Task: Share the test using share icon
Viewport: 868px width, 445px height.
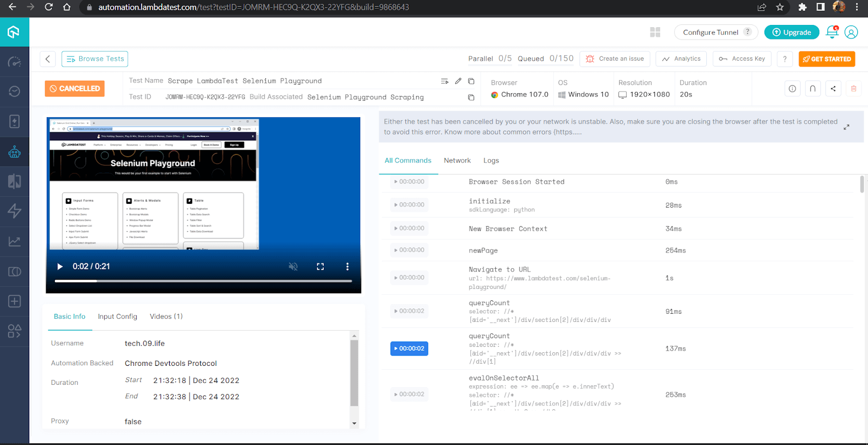Action: click(833, 88)
